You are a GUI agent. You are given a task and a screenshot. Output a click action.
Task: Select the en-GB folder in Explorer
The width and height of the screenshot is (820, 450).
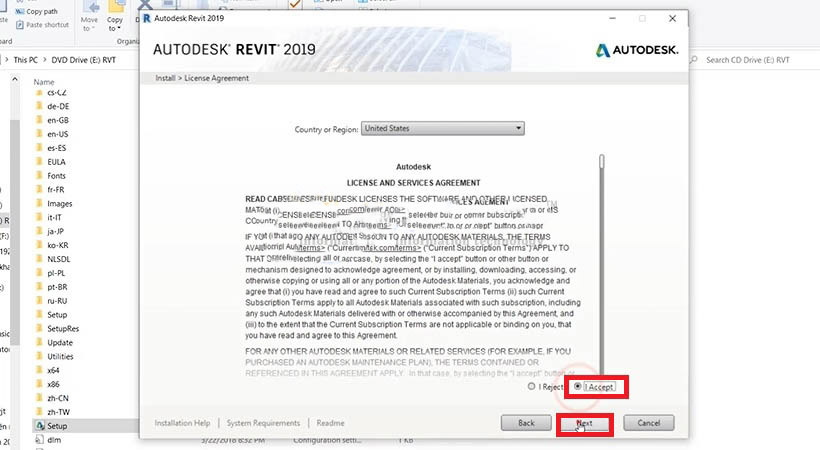click(x=58, y=120)
